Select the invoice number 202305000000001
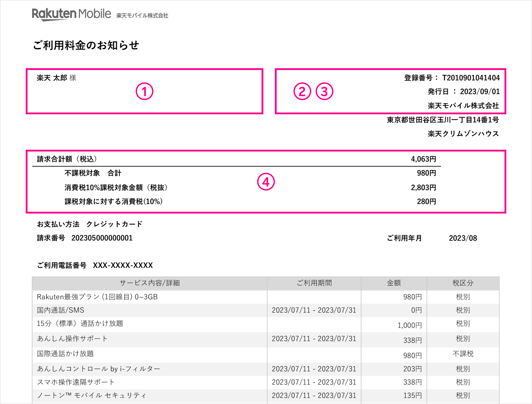This screenshot has height=404, width=532. 102,238
